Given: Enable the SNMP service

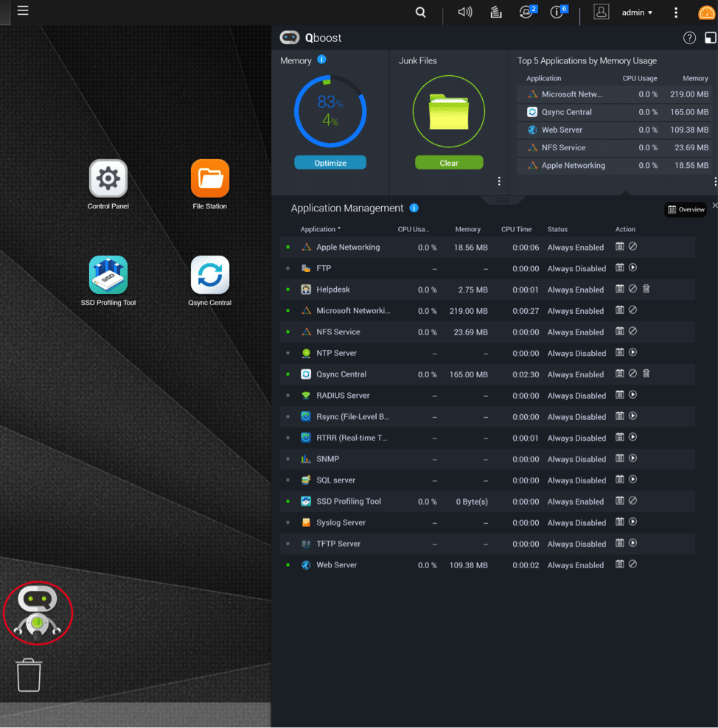Looking at the screenshot, I should click(632, 458).
